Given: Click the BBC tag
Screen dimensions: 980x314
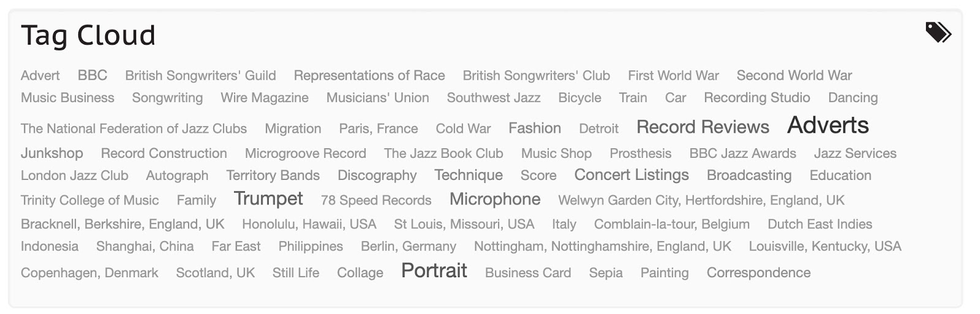Looking at the screenshot, I should 92,75.
